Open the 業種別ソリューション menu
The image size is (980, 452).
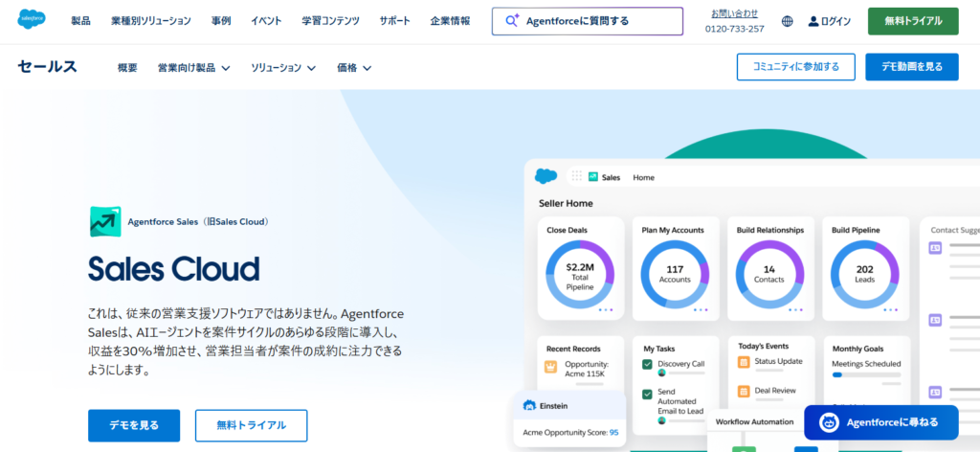151,21
